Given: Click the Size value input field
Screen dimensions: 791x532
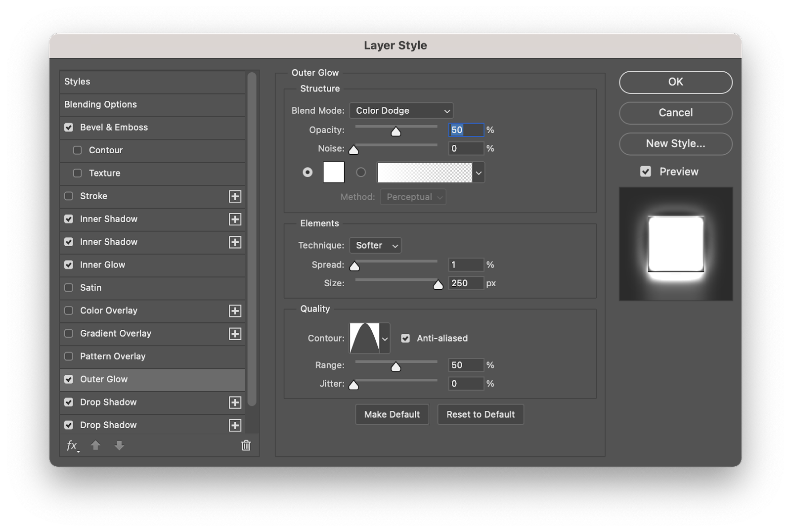Looking at the screenshot, I should (x=465, y=283).
